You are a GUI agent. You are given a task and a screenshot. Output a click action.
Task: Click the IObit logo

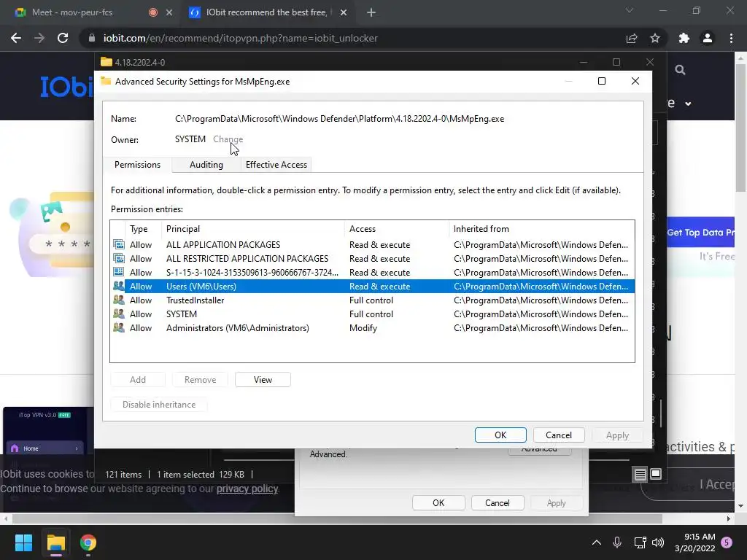coord(66,87)
